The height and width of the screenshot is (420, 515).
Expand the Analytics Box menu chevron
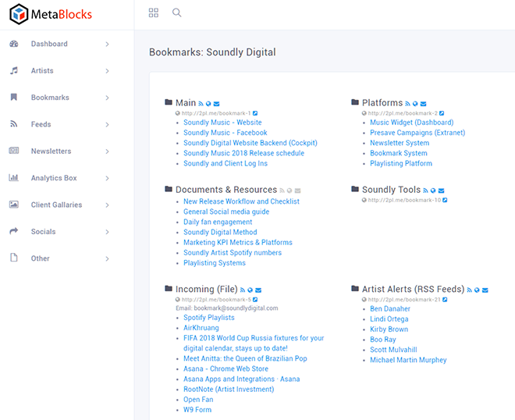(107, 178)
